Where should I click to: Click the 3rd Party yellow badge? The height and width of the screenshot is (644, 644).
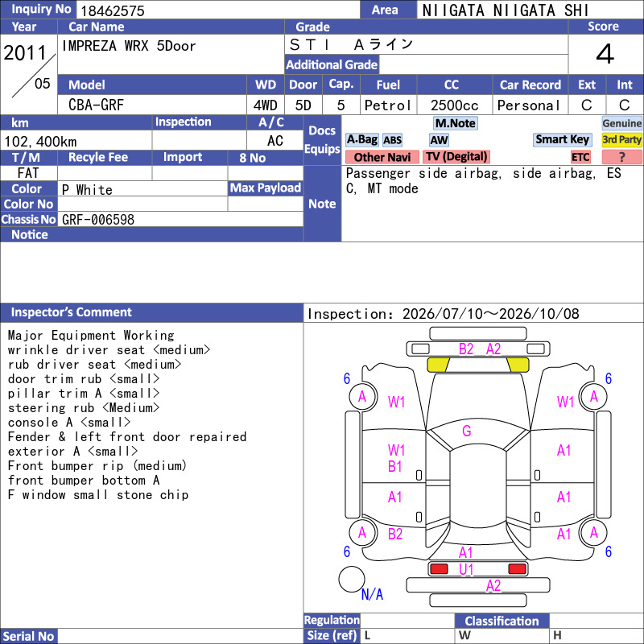621,140
